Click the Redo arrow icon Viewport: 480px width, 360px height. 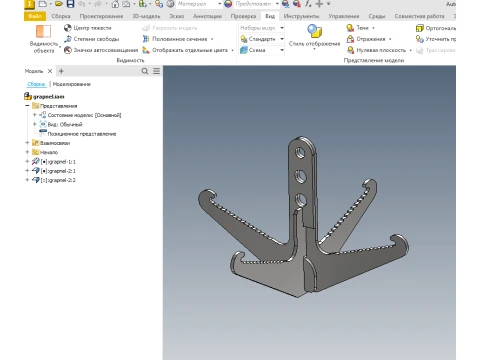(x=98, y=4)
